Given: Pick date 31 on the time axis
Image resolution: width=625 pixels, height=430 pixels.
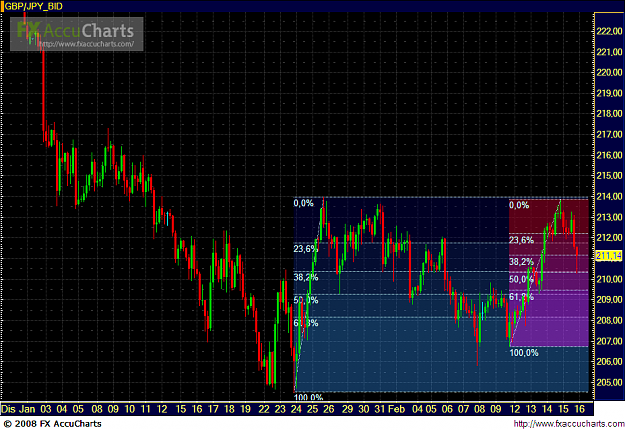Looking at the screenshot, I should point(379,409).
